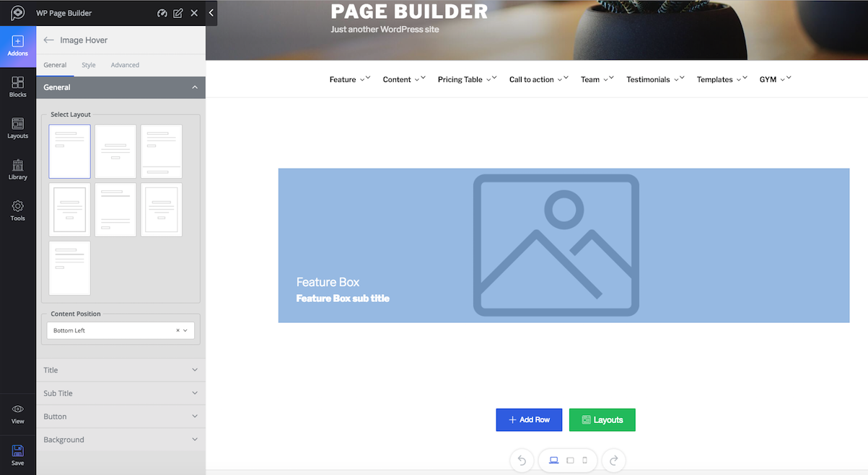
Task: Redo the last change
Action: [613, 461]
